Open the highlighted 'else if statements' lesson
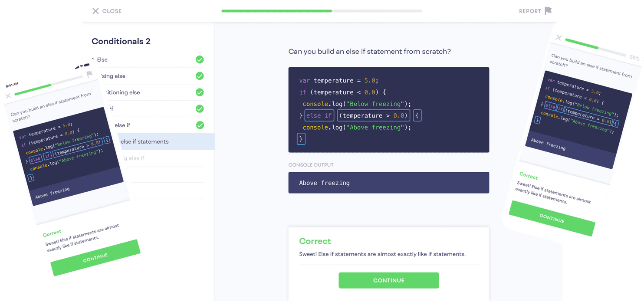Viewport: 644px width, 302px height. point(144,141)
